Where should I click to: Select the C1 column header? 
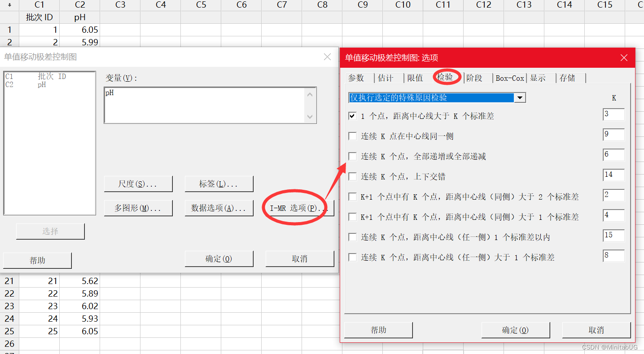[39, 5]
